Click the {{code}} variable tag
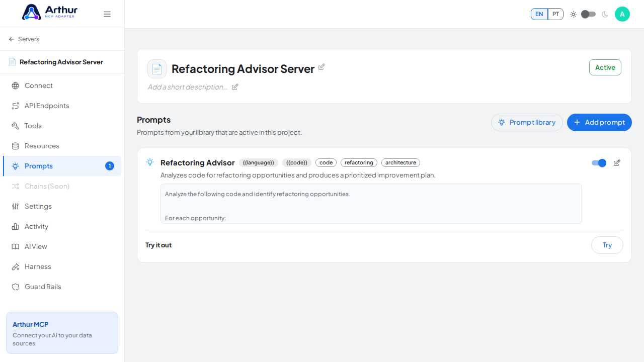The height and width of the screenshot is (362, 644). 297,163
